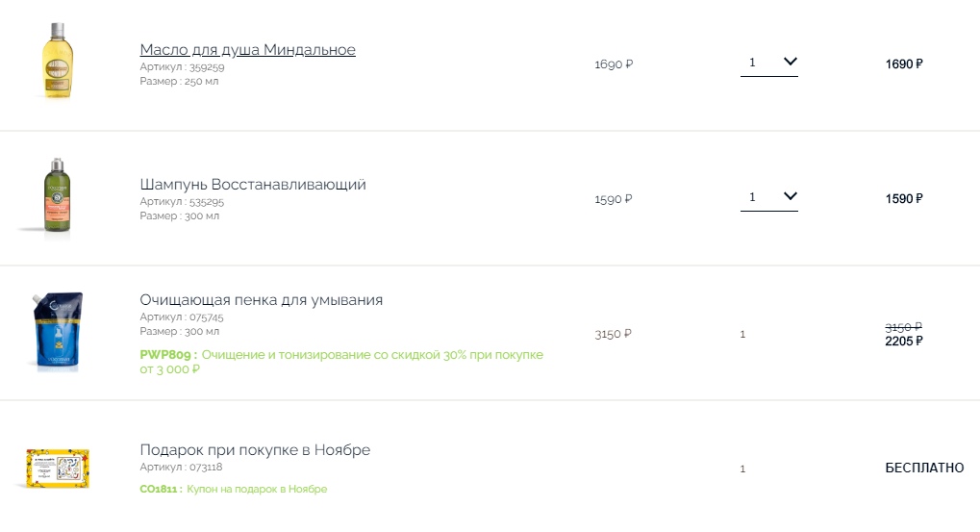The image size is (980, 532).
Task: Expand quantity dropdown for Масло для душа Миндальное
Action: coord(769,63)
